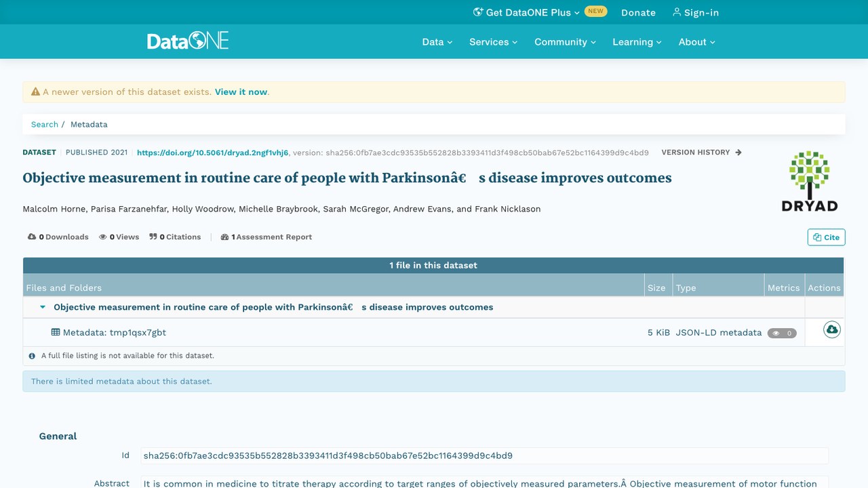Click Sign-in
868x488 pixels.
(x=695, y=12)
